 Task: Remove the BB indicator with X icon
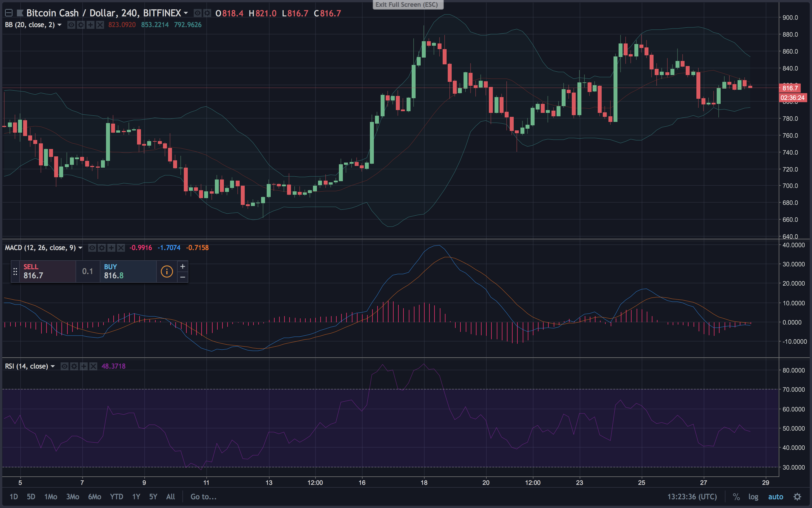100,25
